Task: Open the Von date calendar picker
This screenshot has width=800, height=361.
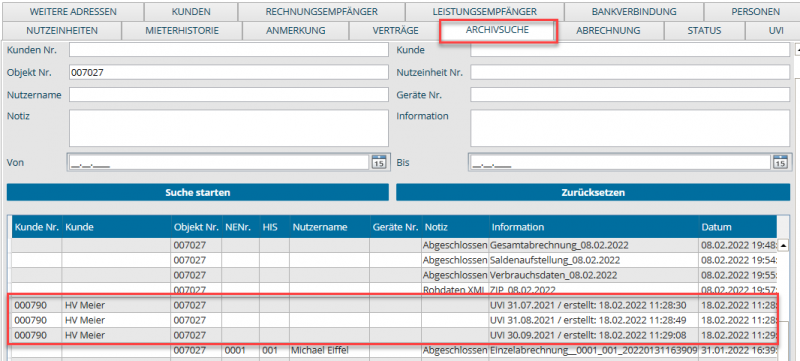Action: click(378, 162)
